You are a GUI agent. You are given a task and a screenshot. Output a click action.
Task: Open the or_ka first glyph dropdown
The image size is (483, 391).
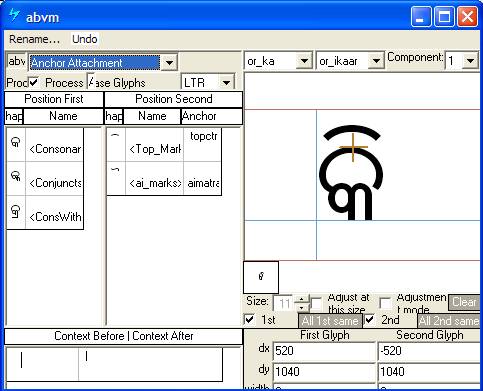tap(304, 61)
